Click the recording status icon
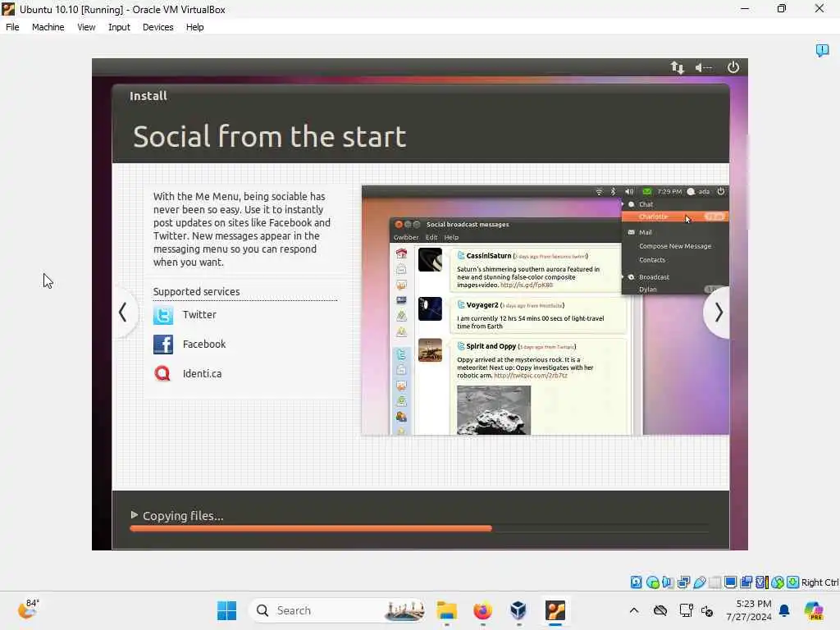The image size is (840, 630). click(x=746, y=582)
